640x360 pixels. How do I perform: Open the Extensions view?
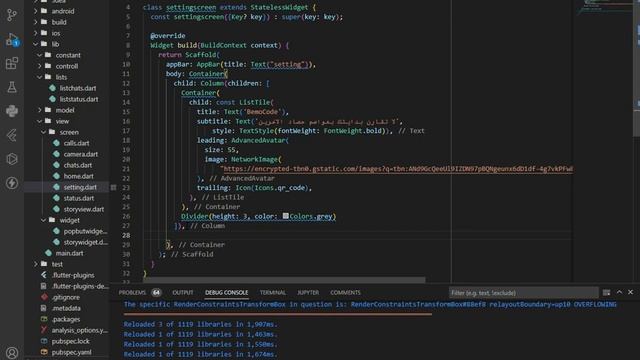[x=12, y=63]
